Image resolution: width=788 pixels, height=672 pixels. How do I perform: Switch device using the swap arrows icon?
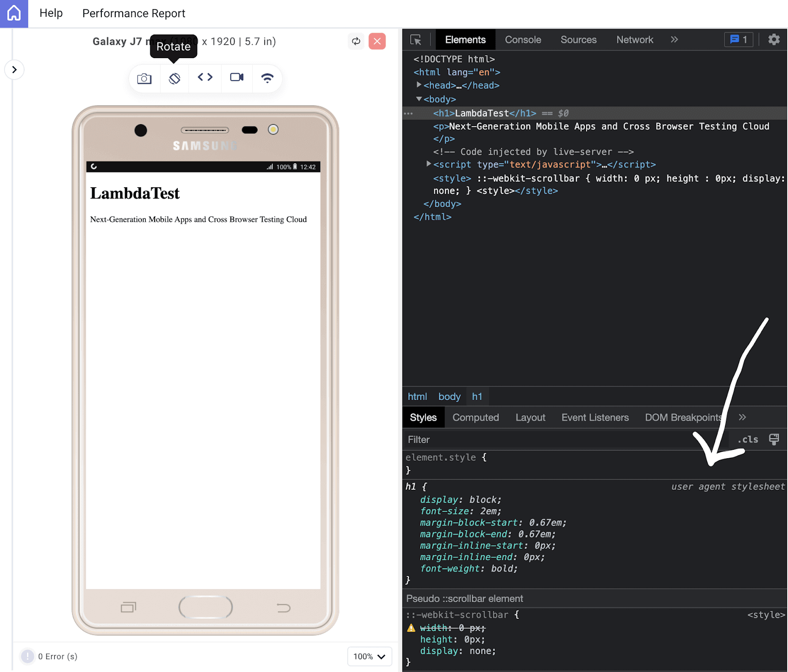[x=356, y=41]
